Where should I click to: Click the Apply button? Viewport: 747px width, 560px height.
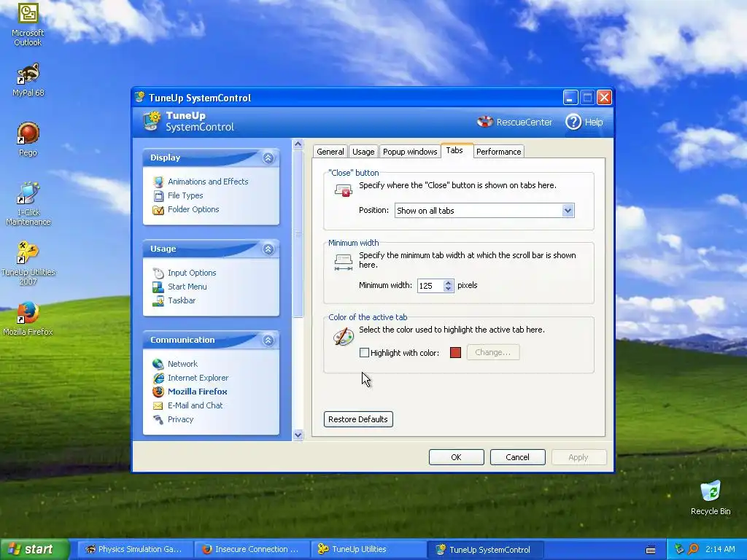[578, 457]
